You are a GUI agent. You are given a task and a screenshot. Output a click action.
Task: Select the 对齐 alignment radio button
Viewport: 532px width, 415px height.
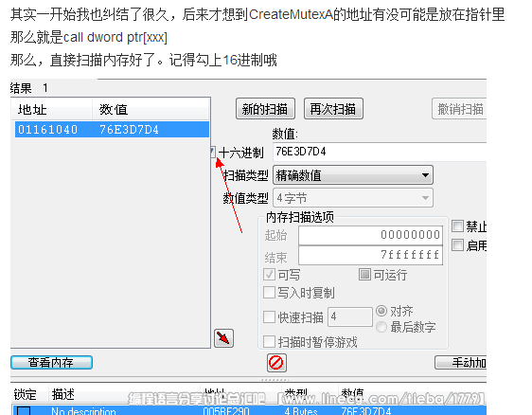point(381,311)
